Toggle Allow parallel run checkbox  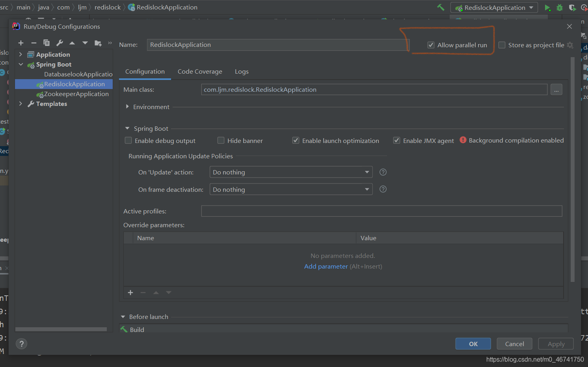coord(431,45)
